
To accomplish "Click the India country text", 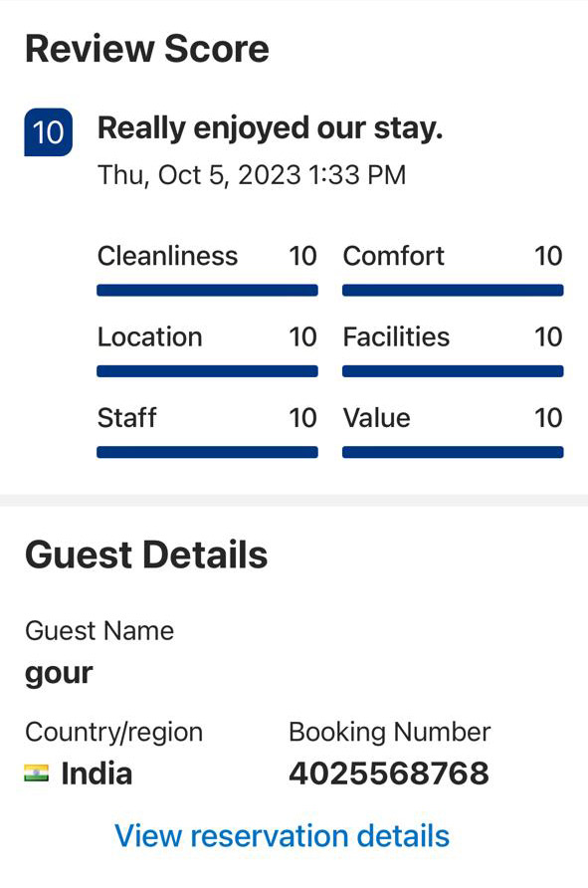I will 97,774.
